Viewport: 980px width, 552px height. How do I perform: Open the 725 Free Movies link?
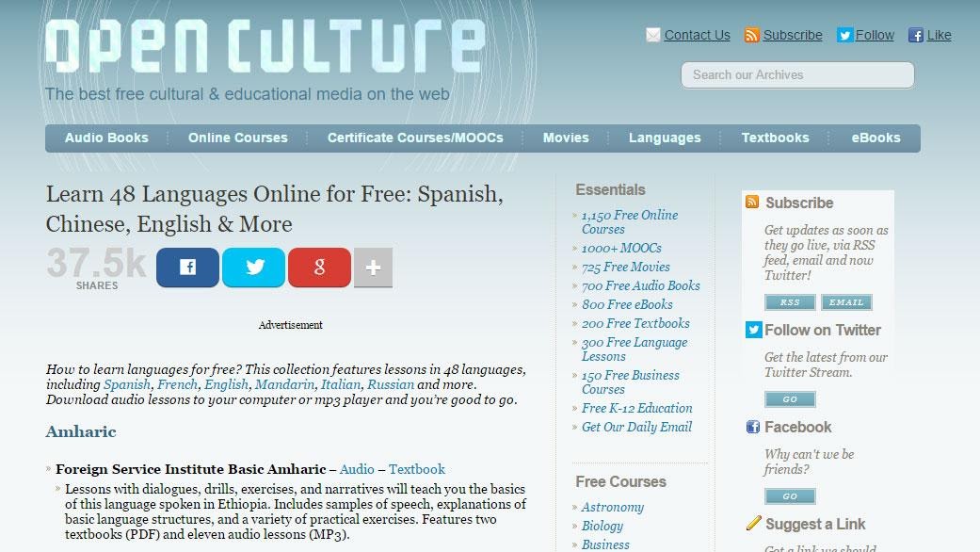click(x=626, y=267)
